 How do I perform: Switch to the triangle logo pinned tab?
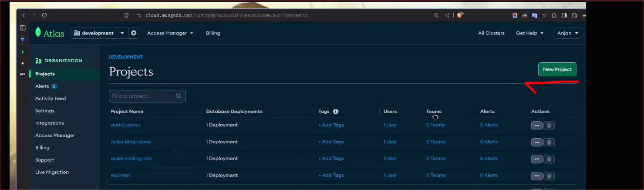[x=23, y=63]
